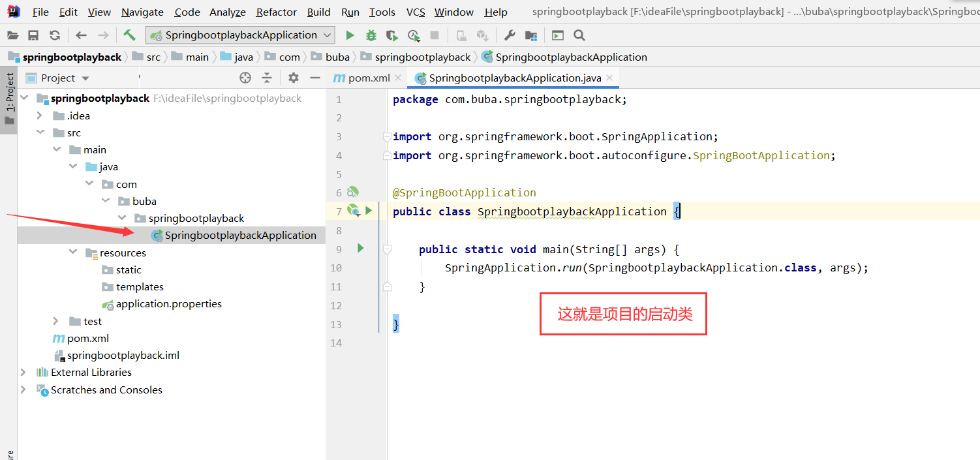
Task: Click the run gutter icon on line 9
Action: (x=360, y=248)
